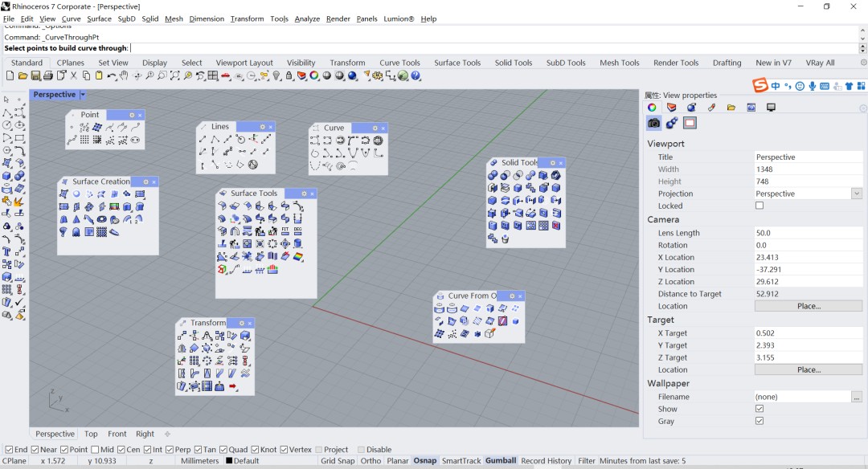
Task: Switch to the Top viewport tab
Action: coord(91,434)
